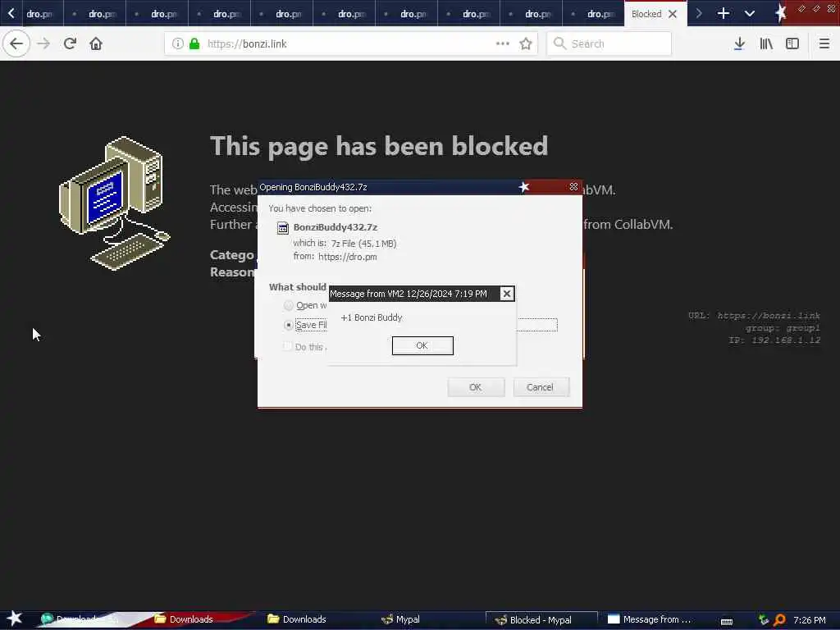Click the green padlock in address bar
Viewport: 840px width, 630px height.
coord(194,43)
